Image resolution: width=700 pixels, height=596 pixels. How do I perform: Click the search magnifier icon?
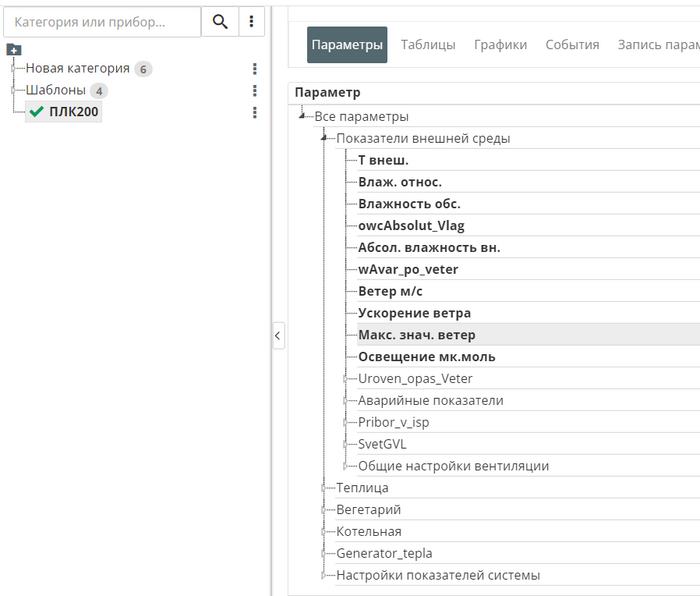(x=219, y=21)
